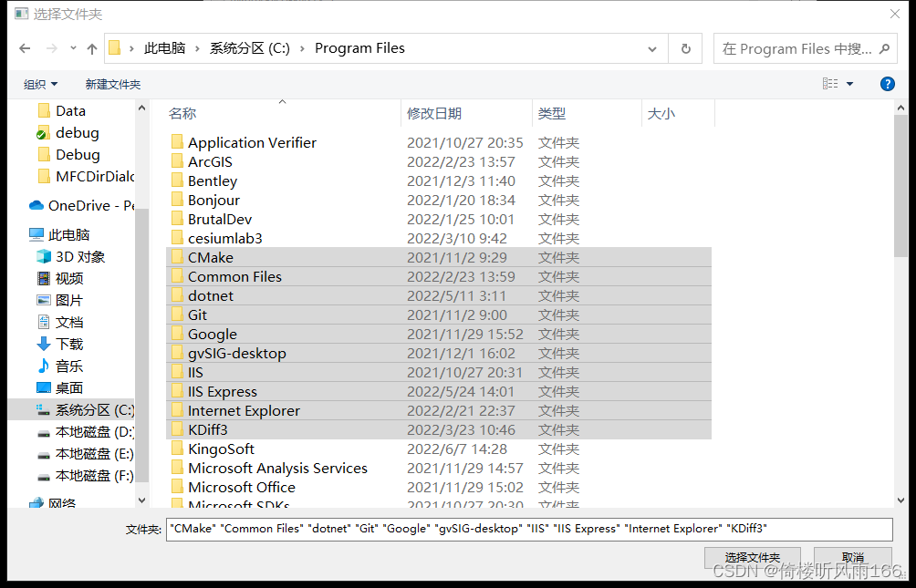The width and height of the screenshot is (916, 588).
Task: Confirm with 选择文件夹 button
Action: pos(752,557)
